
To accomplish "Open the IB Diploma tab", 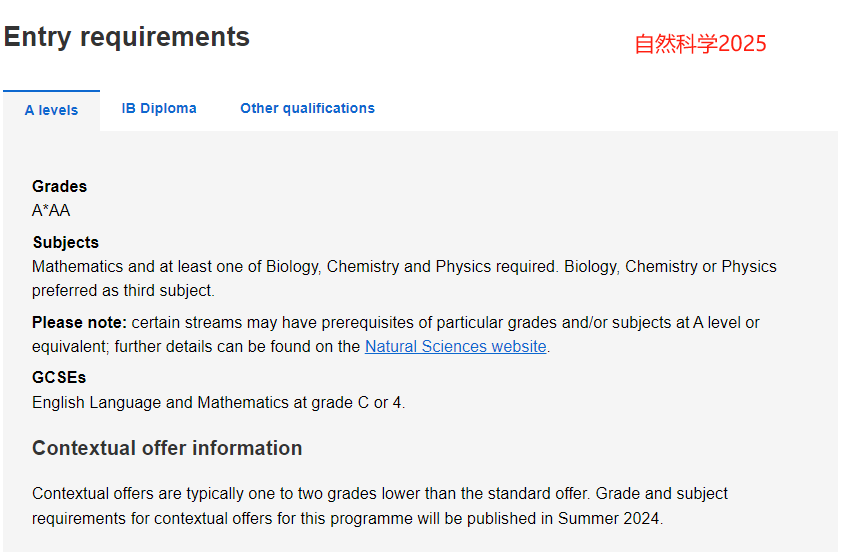I will pos(159,108).
